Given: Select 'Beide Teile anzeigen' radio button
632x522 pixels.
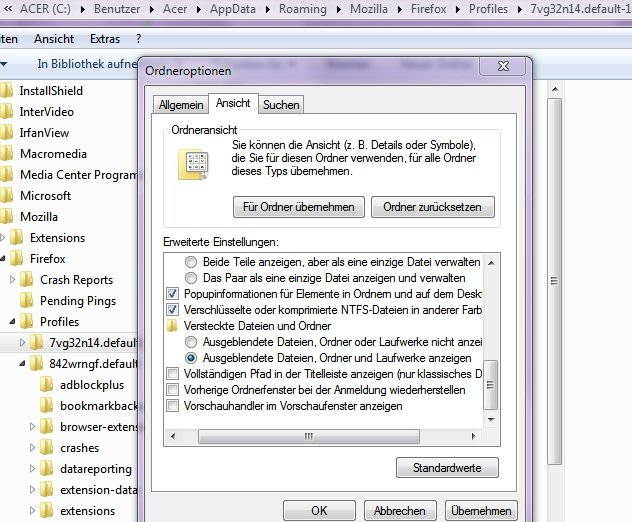Looking at the screenshot, I should (x=191, y=262).
